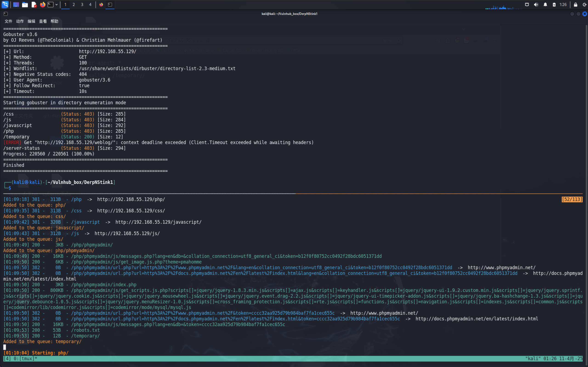The height and width of the screenshot is (367, 588).
Task: Open the 查看 menu
Action: pyautogui.click(x=43, y=21)
